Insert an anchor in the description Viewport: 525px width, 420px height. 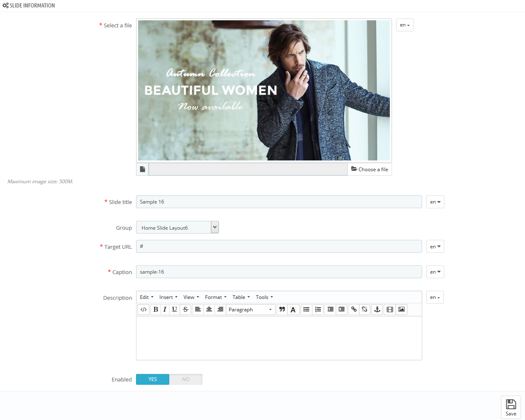[377, 309]
